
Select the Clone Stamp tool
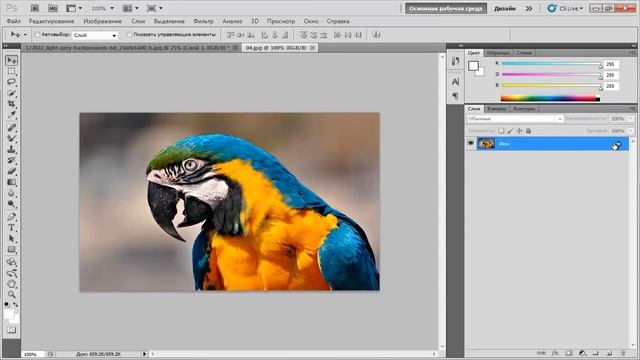coord(11,150)
